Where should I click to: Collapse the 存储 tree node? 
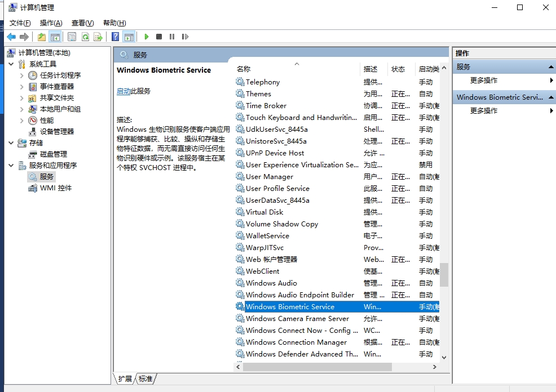(11, 143)
